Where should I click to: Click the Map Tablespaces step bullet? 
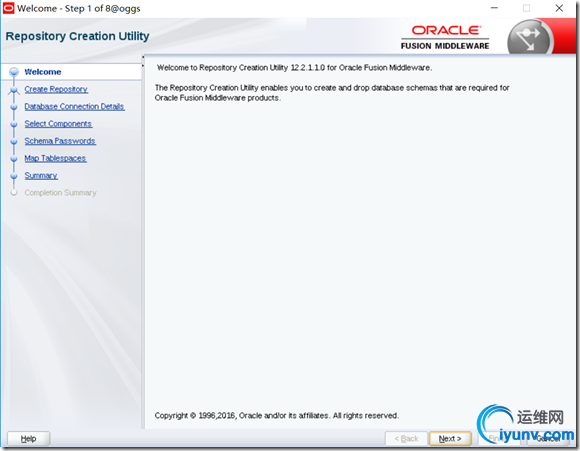click(x=14, y=159)
